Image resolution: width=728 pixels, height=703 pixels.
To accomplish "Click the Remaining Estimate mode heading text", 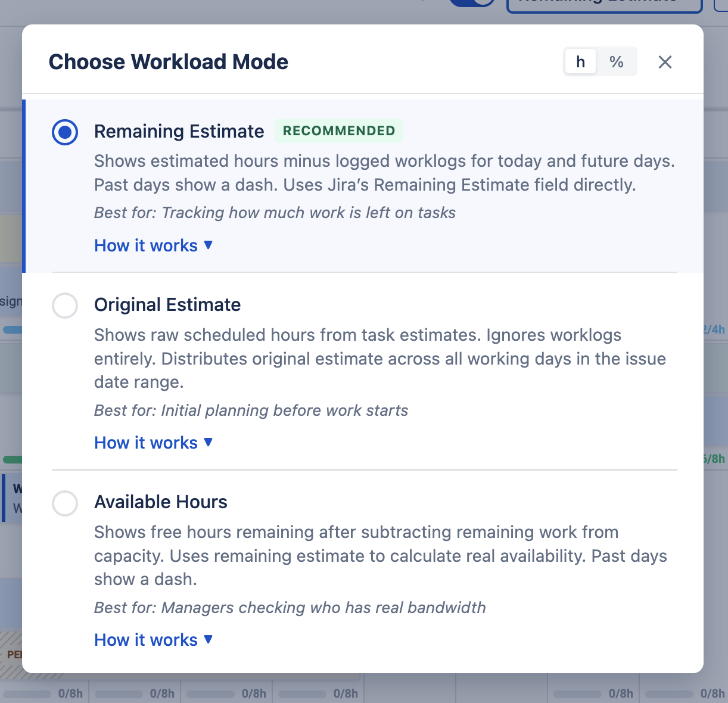I will click(179, 131).
